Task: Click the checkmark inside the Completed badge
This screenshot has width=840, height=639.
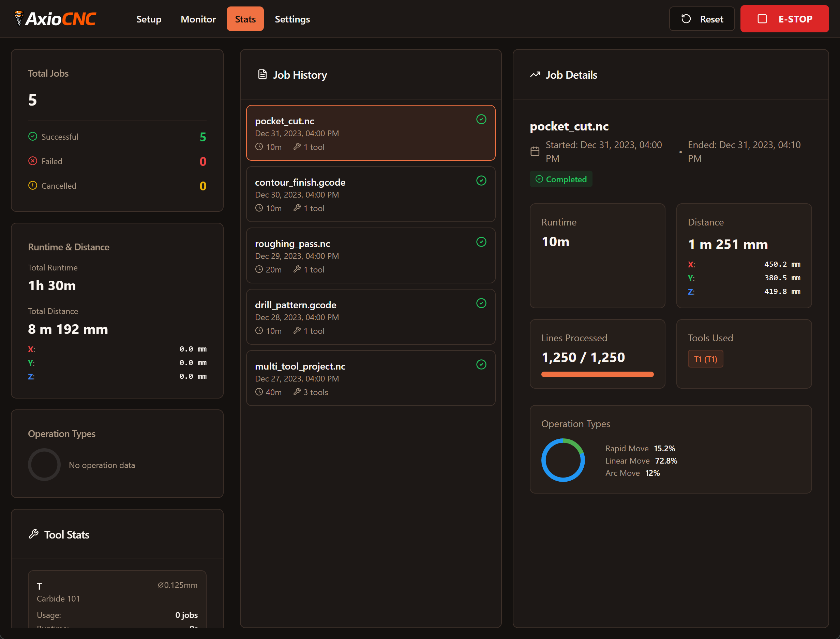Action: pyautogui.click(x=539, y=179)
